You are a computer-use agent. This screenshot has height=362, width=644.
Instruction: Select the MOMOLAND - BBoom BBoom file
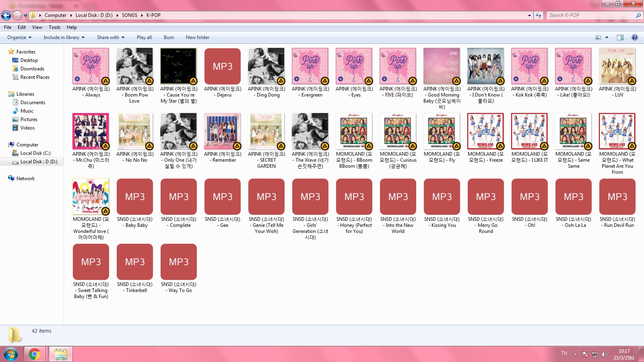354,141
